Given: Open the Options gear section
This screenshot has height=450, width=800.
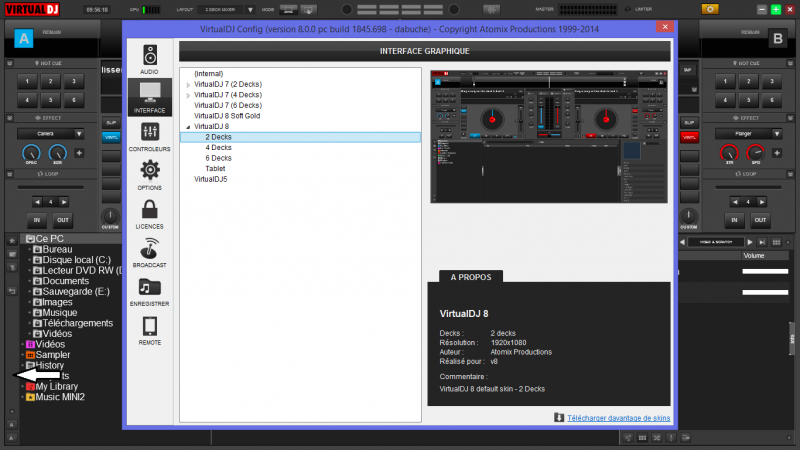Looking at the screenshot, I should pos(149,175).
